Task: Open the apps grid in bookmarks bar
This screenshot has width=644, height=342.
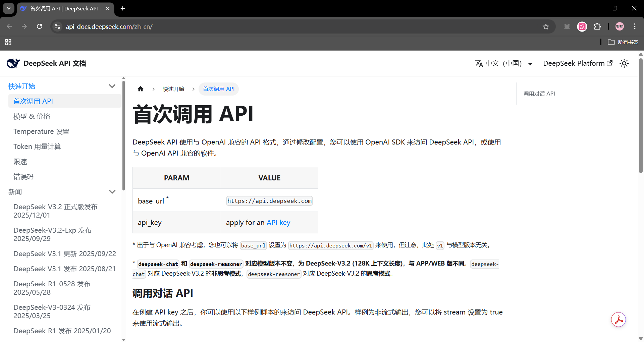Action: [8, 42]
